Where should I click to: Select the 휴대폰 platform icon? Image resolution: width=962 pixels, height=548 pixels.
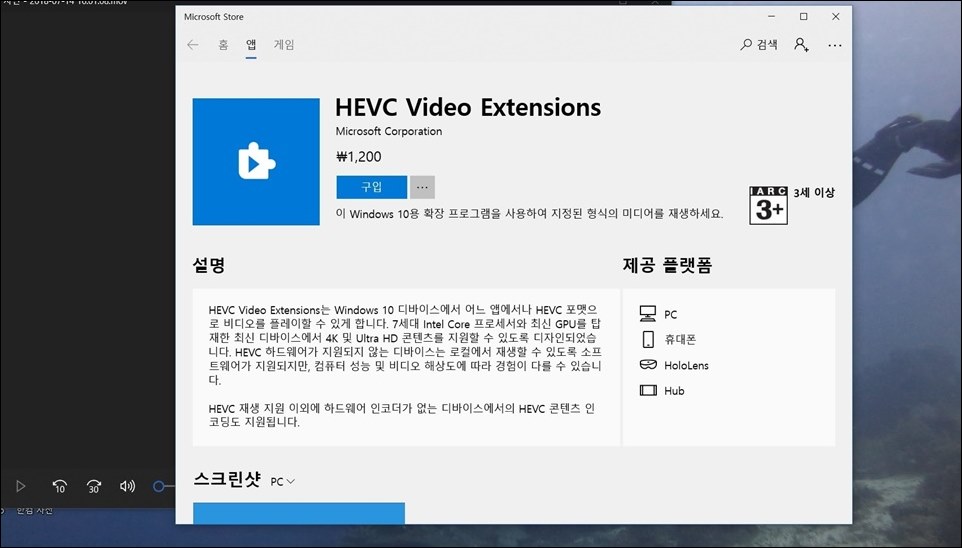(x=648, y=339)
